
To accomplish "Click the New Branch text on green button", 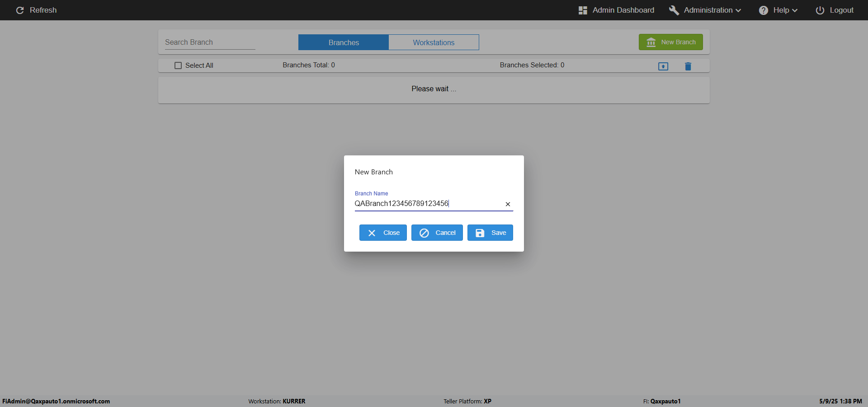I will (678, 42).
